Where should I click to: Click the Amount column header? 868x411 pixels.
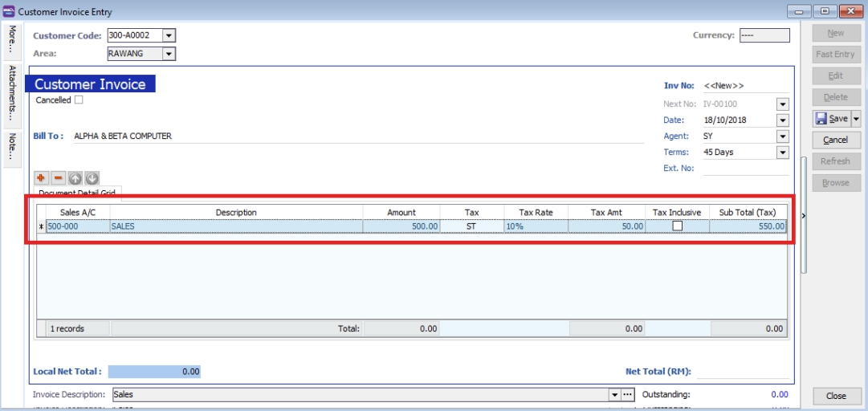click(x=401, y=213)
